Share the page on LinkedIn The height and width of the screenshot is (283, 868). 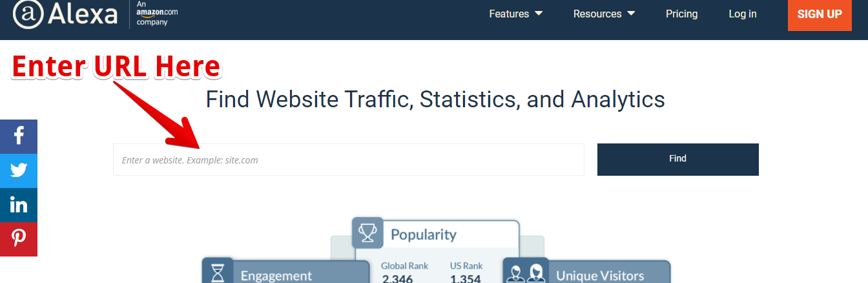click(19, 205)
